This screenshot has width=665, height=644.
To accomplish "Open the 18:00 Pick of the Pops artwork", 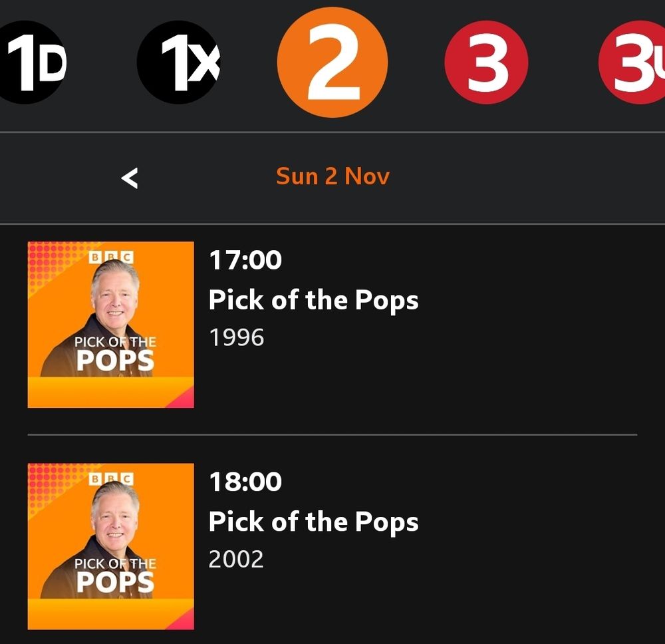I will click(x=110, y=546).
